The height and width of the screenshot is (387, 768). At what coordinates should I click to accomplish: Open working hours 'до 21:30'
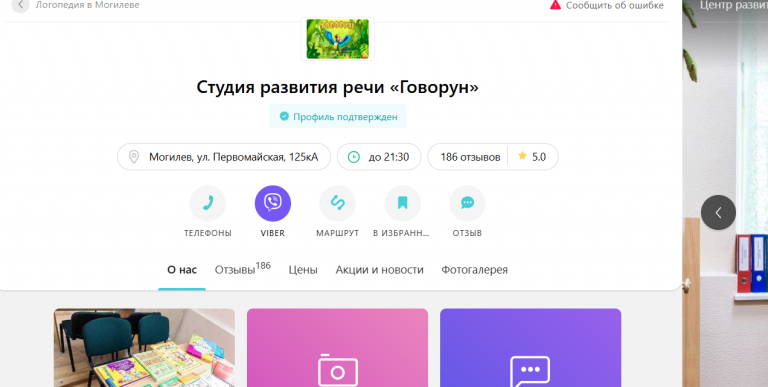click(388, 157)
